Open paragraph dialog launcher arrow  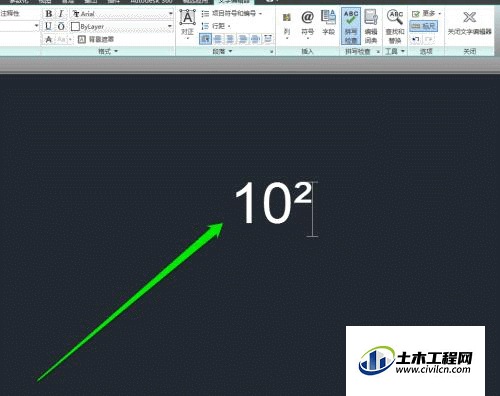click(x=272, y=52)
